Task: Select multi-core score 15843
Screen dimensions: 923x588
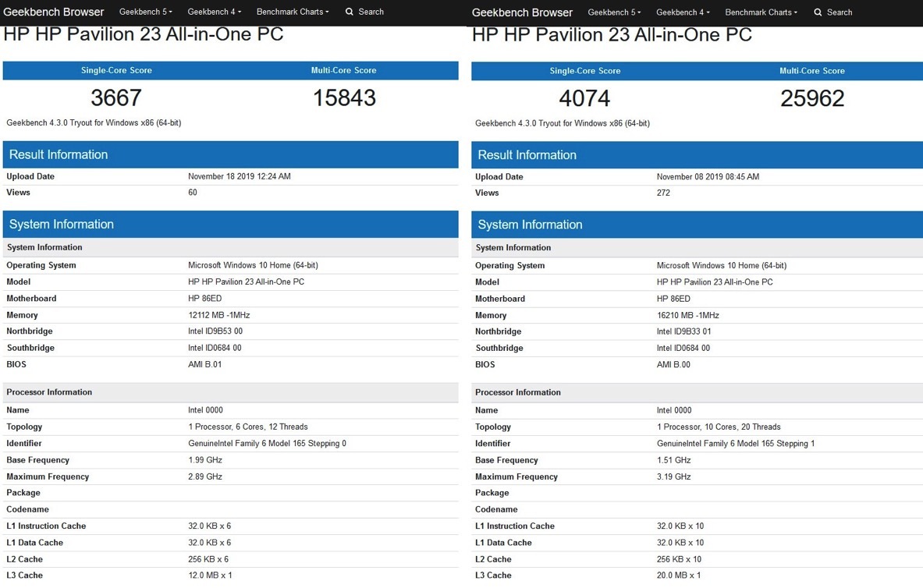Action: click(344, 97)
